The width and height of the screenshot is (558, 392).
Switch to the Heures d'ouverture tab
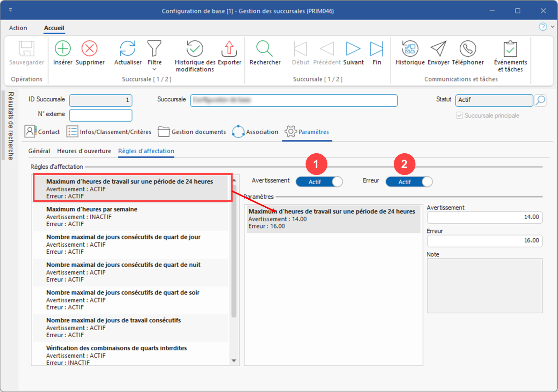(84, 151)
